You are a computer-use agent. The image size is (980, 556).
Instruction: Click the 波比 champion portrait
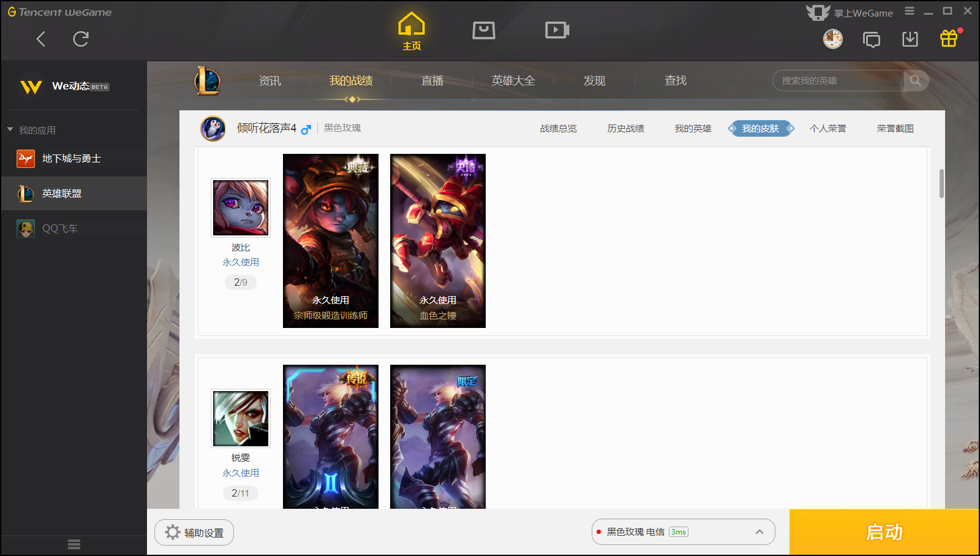tap(241, 208)
